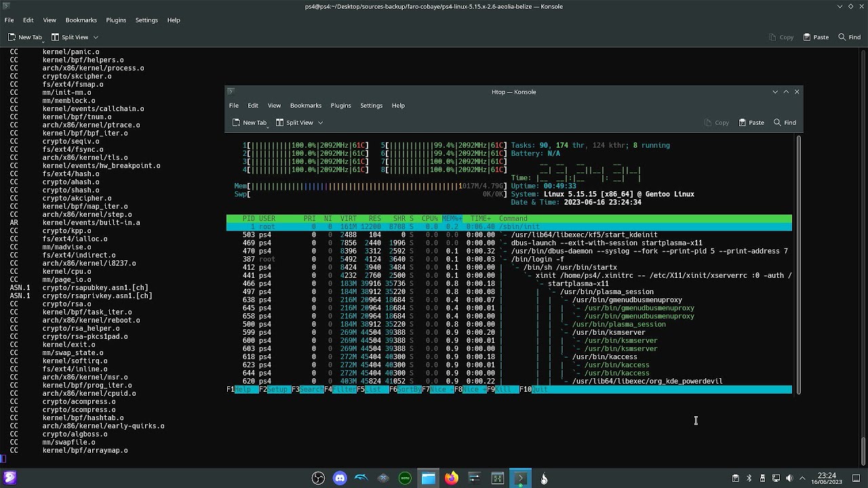This screenshot has height=488, width=868.
Task: Sort htop by the CPU% column header
Action: click(430, 219)
